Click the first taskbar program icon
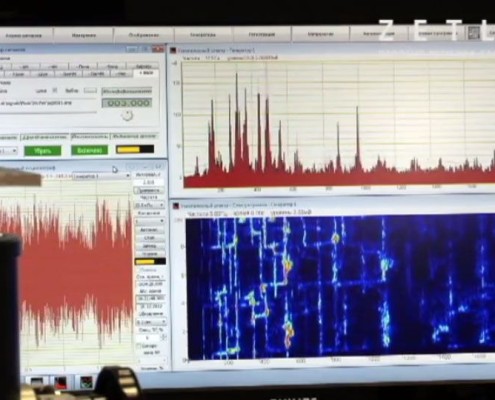 (36, 382)
